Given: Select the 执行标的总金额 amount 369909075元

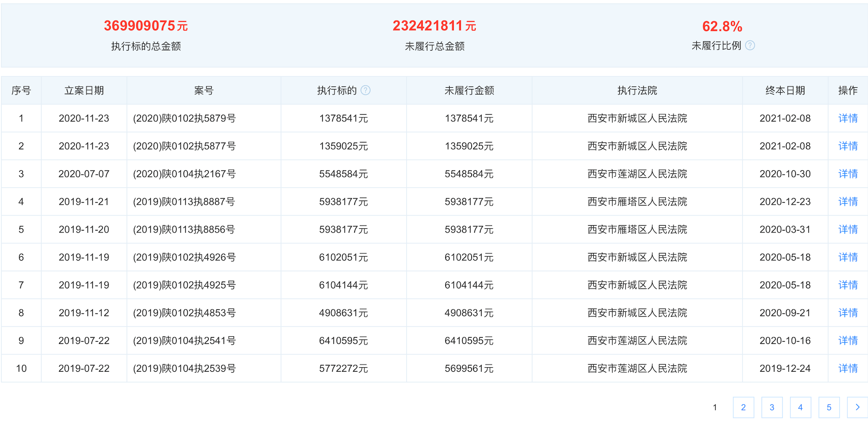Looking at the screenshot, I should (145, 26).
